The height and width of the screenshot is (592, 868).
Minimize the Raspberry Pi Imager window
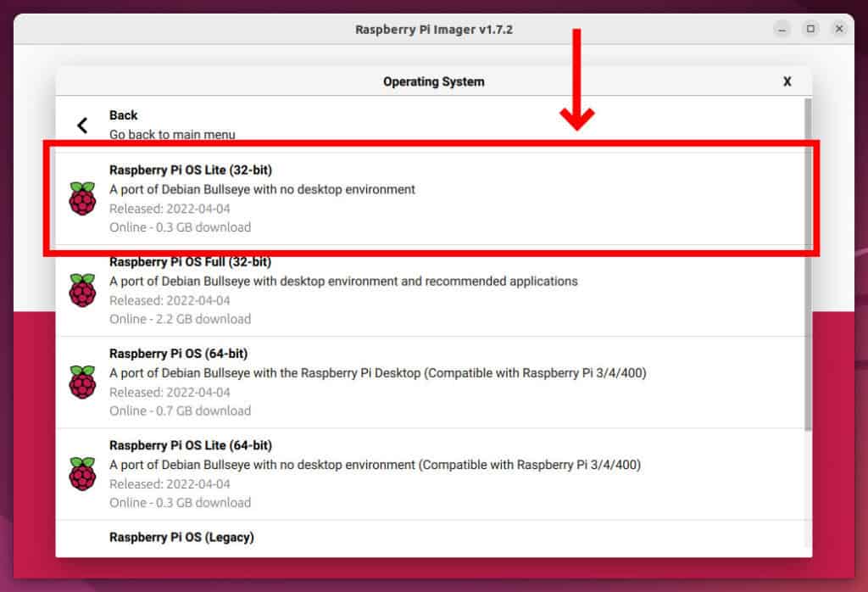click(x=782, y=29)
